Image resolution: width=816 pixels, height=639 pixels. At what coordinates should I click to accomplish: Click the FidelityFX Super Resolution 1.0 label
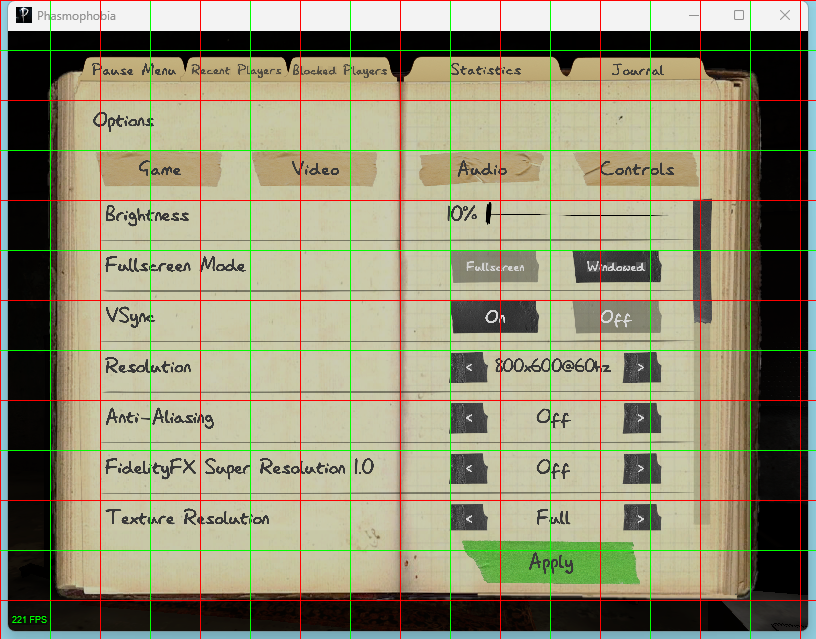(x=239, y=467)
